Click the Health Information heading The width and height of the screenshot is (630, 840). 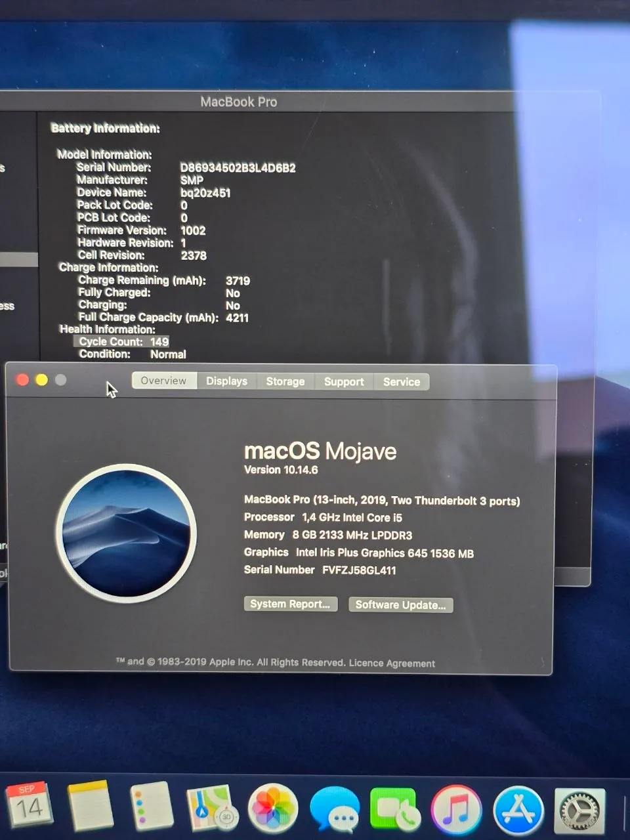pos(108,329)
